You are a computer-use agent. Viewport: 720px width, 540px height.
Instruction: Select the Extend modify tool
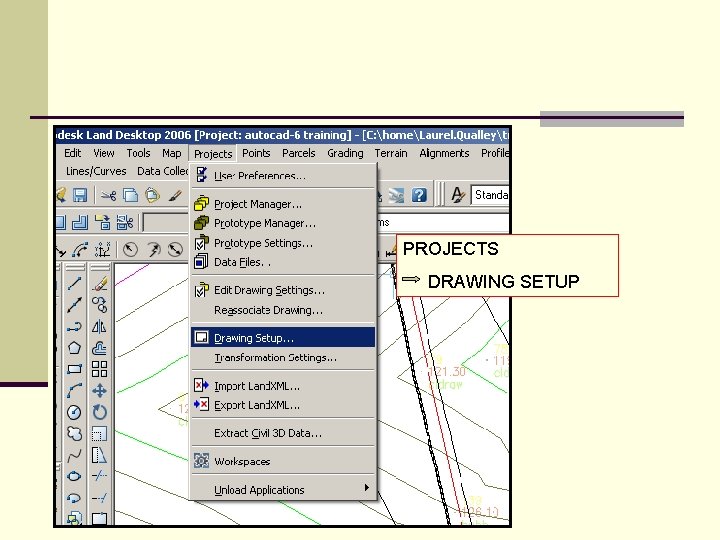[100, 497]
